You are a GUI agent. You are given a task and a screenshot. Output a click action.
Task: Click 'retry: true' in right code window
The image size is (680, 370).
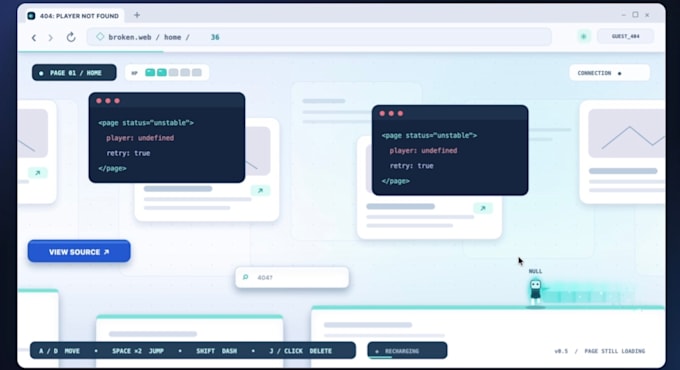tap(412, 166)
